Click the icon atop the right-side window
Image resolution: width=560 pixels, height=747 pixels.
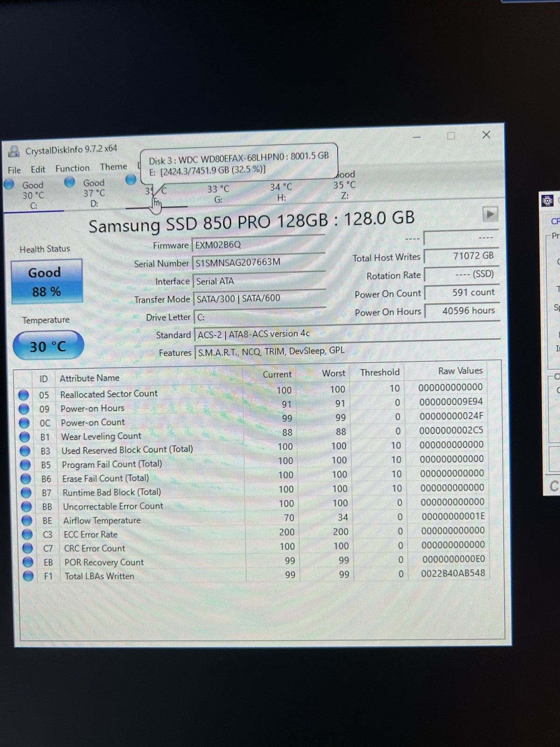coord(547,201)
